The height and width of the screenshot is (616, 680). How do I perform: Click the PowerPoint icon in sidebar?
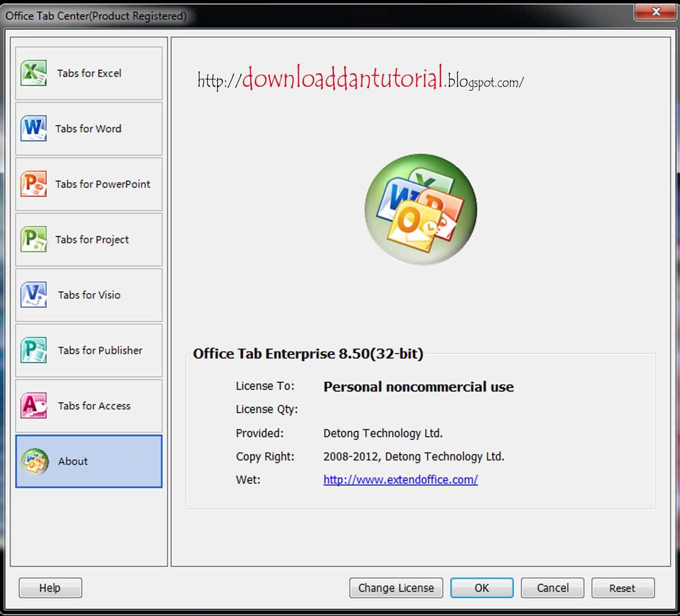(x=34, y=184)
